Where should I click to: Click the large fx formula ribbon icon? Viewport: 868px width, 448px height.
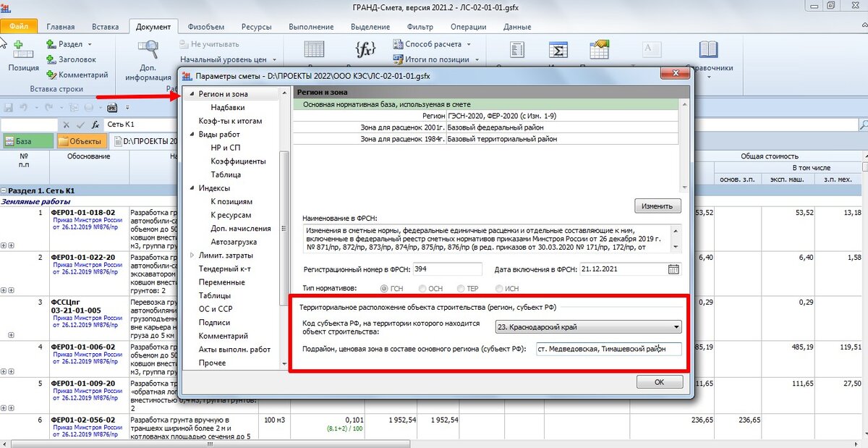365,49
